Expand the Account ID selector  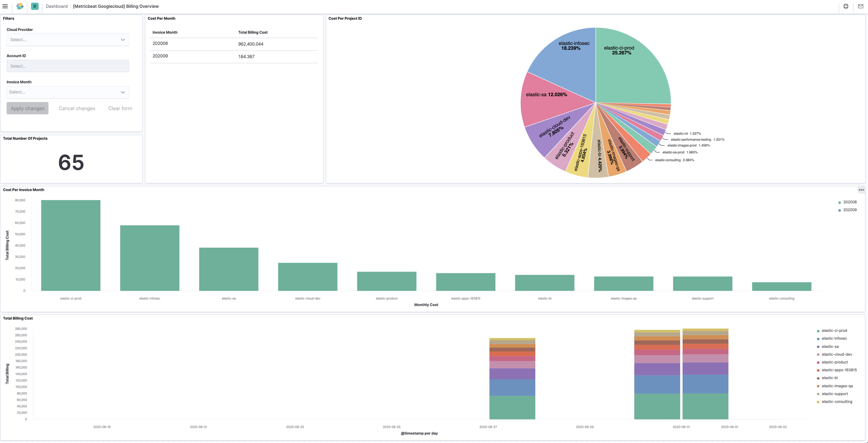(x=67, y=66)
